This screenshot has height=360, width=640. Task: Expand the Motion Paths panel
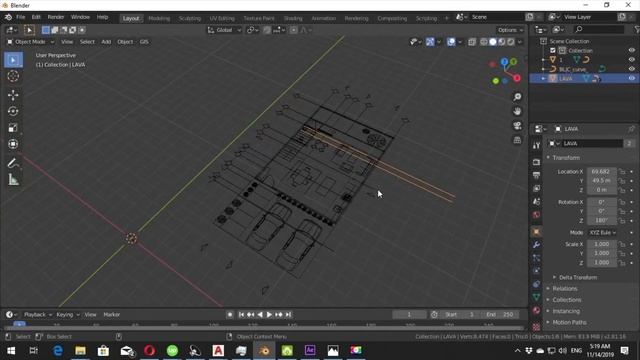coord(569,322)
